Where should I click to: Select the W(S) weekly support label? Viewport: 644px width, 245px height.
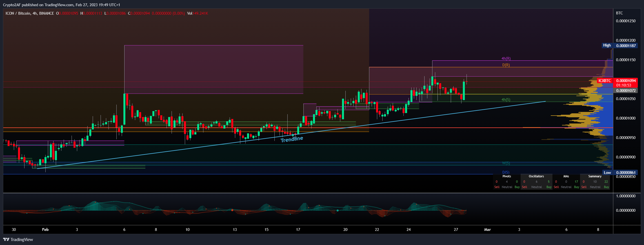click(506, 163)
